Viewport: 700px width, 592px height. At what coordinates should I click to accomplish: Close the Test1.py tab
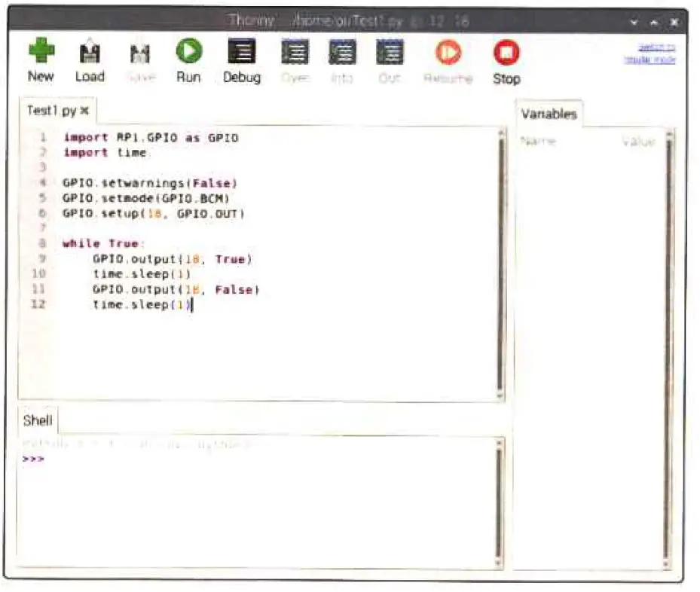(85, 110)
